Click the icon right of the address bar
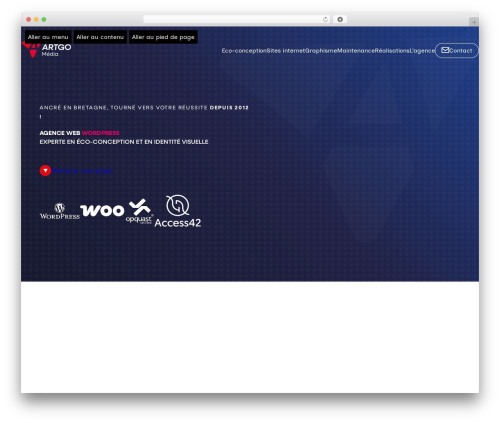The width and height of the screenshot is (500, 423). 340,19
